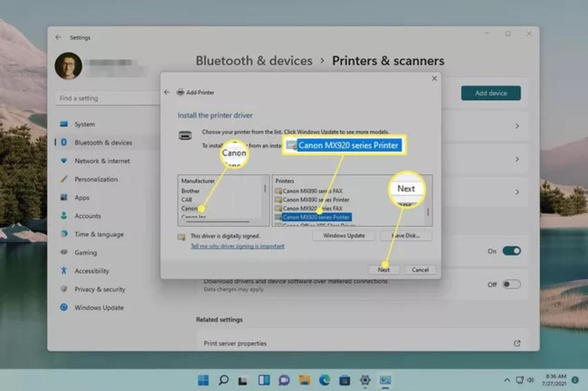This screenshot has width=588, height=391.
Task: Expand third printer row chevron
Action: (x=517, y=192)
